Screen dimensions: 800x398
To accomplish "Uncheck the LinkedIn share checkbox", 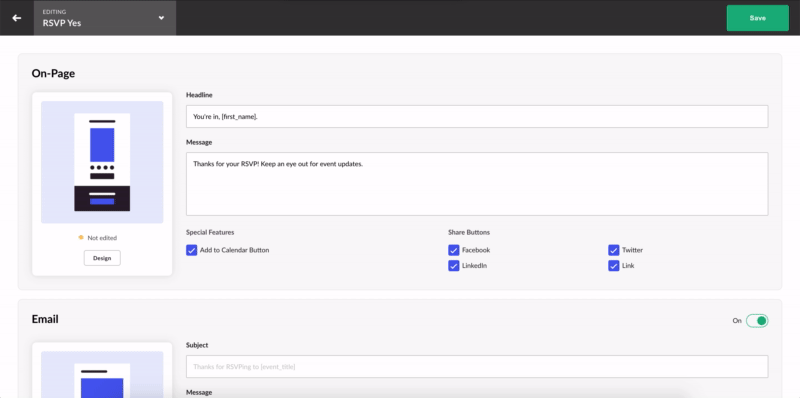I will (x=454, y=266).
